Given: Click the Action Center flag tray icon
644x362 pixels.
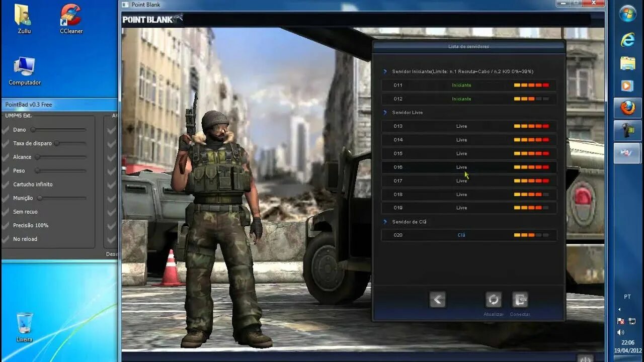Looking at the screenshot, I should (620, 321).
